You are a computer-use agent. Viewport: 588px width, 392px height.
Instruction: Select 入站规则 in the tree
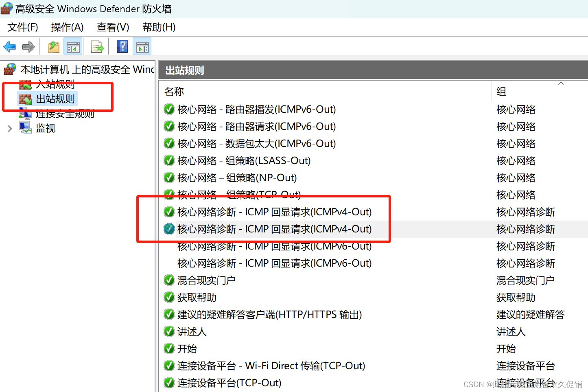[55, 84]
